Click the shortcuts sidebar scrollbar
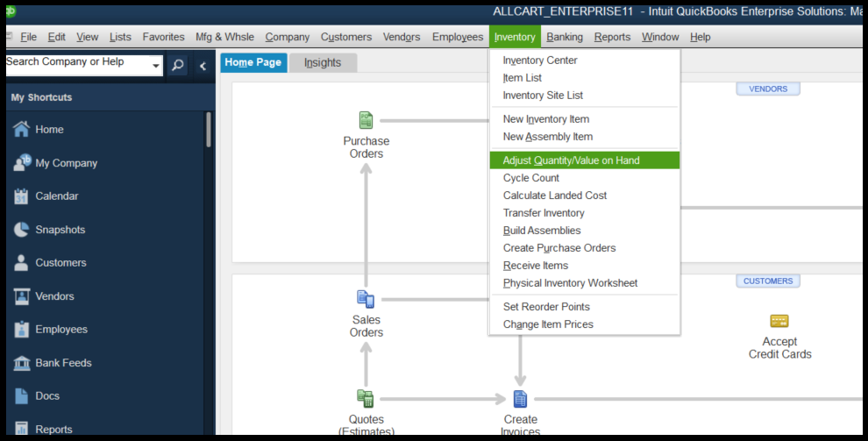Screen dimensions: 868x441 209,130
